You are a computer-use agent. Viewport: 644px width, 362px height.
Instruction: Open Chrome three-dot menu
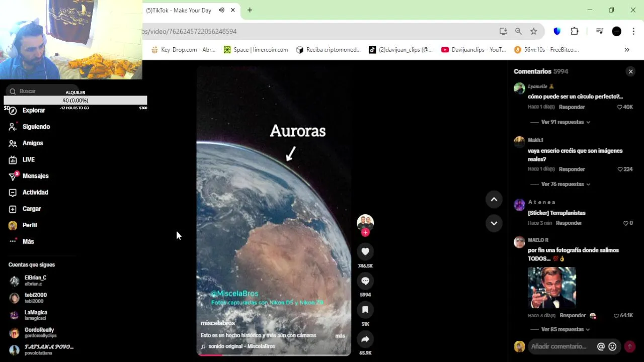tap(633, 31)
